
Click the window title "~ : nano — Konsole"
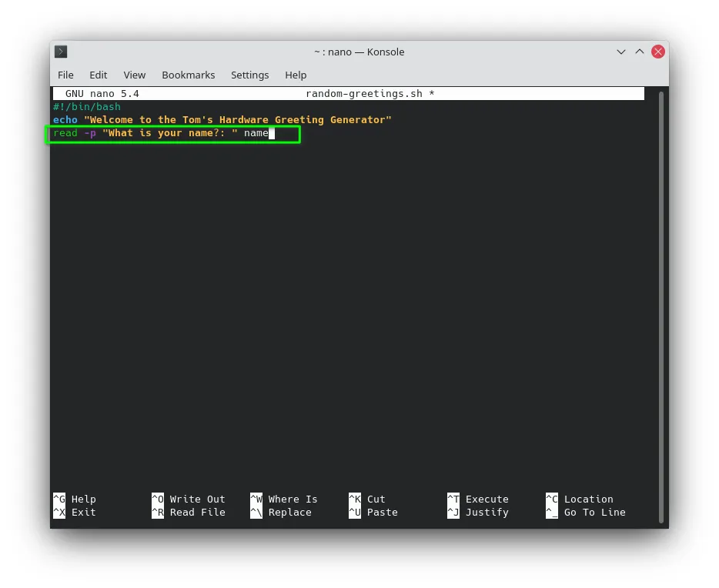[x=359, y=52]
